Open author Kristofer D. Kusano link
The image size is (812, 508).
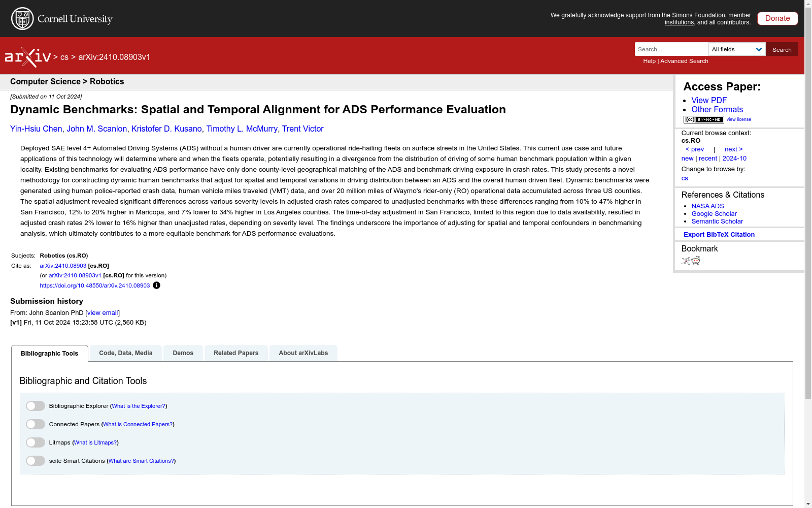click(x=166, y=129)
